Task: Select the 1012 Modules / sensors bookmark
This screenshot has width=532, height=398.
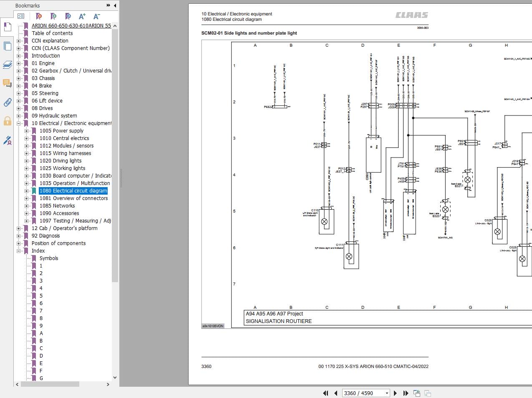Action: (66, 146)
